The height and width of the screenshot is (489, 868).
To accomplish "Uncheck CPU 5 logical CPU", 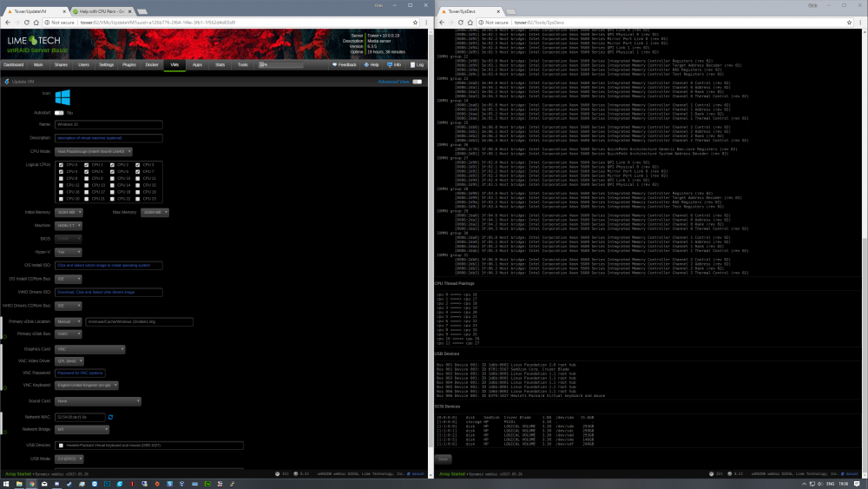I will coord(86,172).
